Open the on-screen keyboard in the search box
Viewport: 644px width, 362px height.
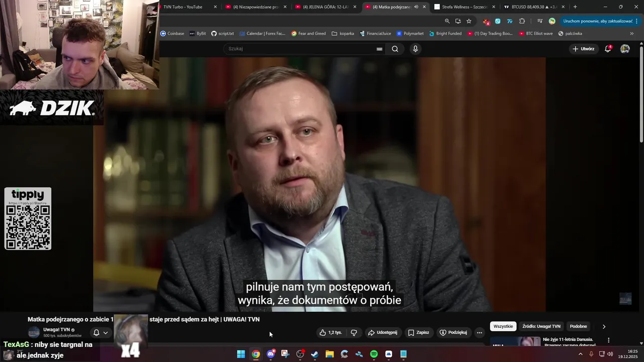click(379, 49)
